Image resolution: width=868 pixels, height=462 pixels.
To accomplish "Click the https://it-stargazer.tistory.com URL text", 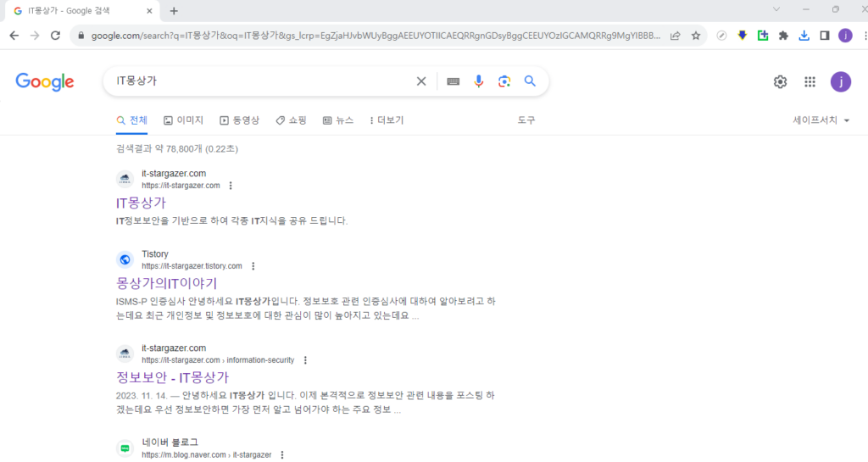I will [x=192, y=266].
